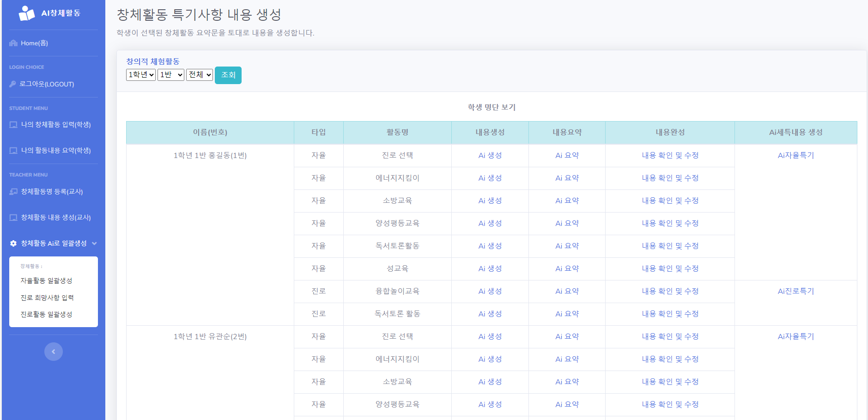Click Ai 요약 for 홍길동 융합놀이교육
Image resolution: width=868 pixels, height=420 pixels.
[567, 292]
